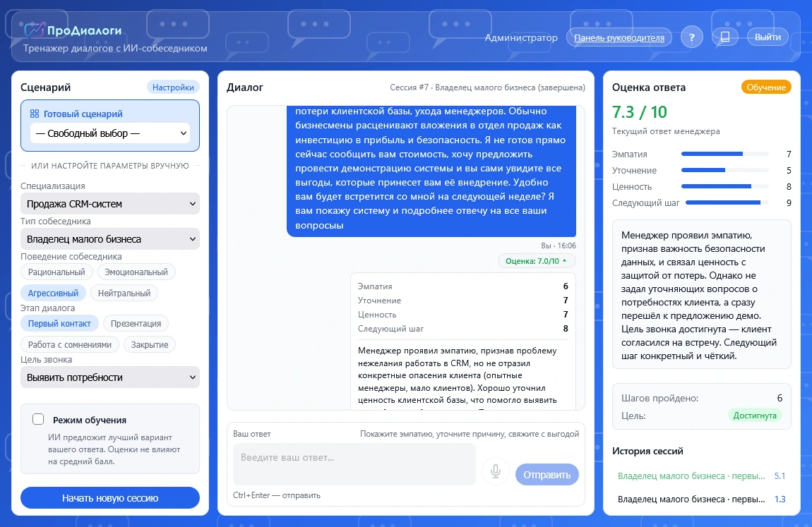The width and height of the screenshot is (812, 527).
Task: Click the Отправить send button
Action: [547, 475]
